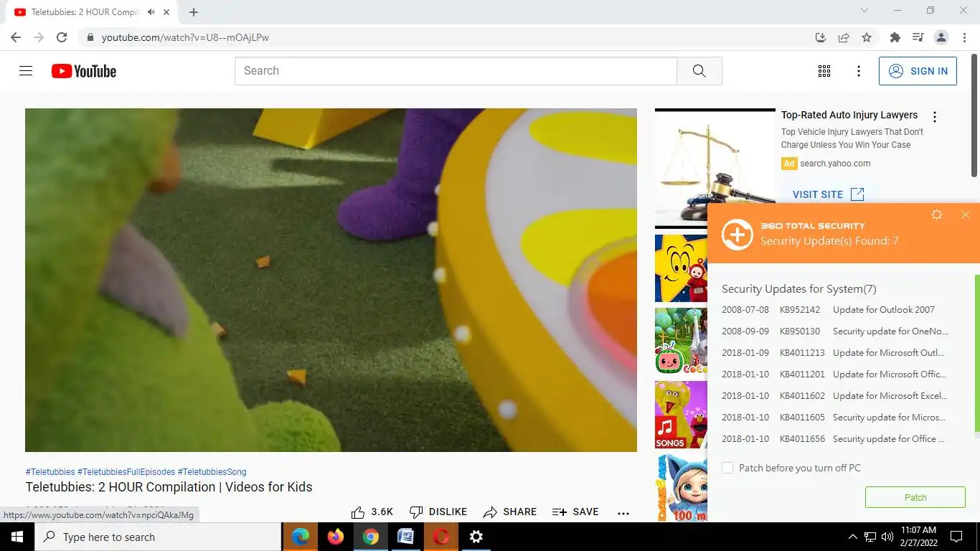Select the KB4011605 security update row
Screen dimensions: 980x551
click(835, 418)
